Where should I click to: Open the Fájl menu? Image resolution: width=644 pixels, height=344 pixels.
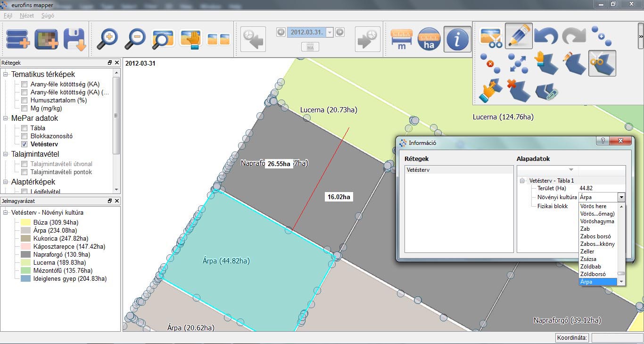click(x=8, y=16)
